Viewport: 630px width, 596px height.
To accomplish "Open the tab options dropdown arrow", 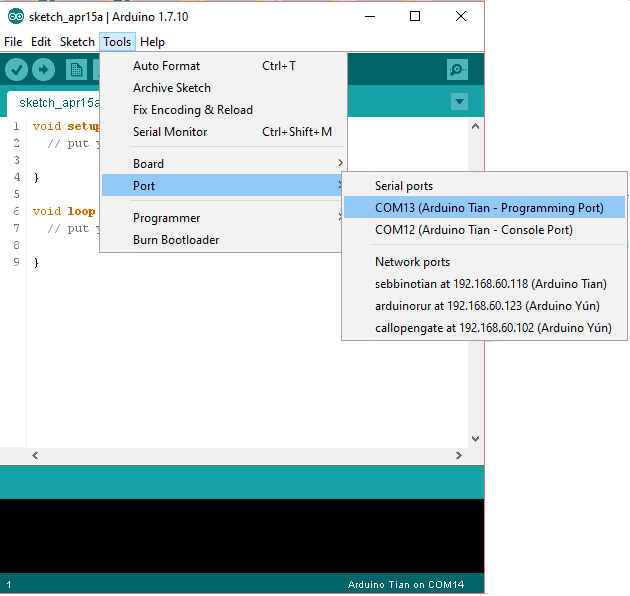I will click(x=459, y=101).
